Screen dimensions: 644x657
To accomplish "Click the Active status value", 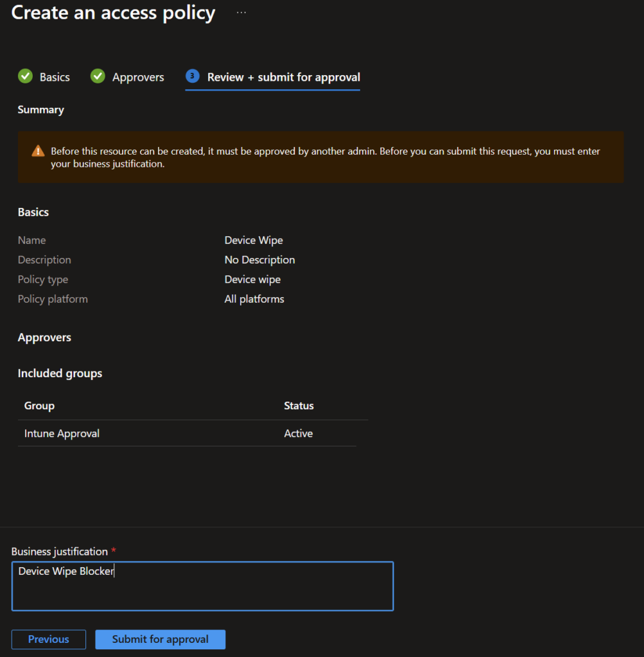I will click(299, 434).
